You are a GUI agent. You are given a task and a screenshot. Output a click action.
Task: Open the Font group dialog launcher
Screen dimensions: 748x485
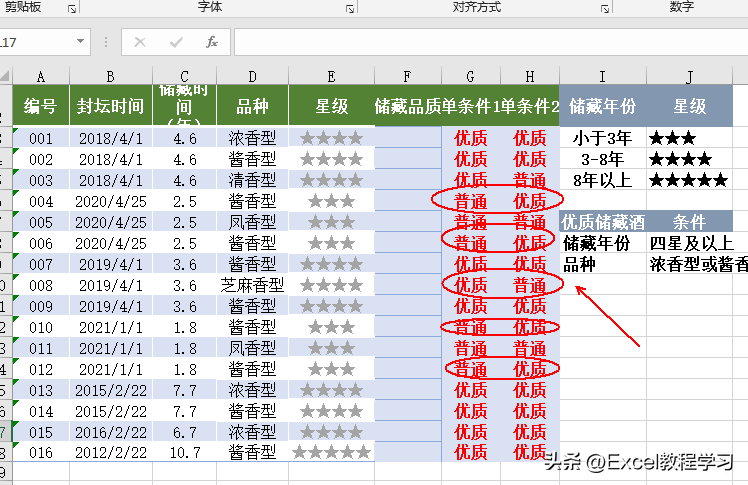coord(350,9)
